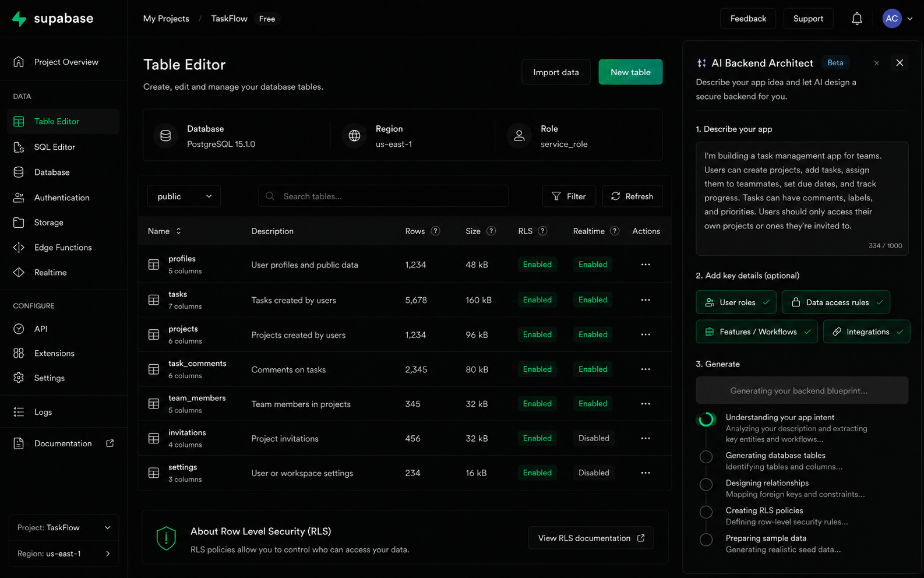This screenshot has width=924, height=578.
Task: Click the Generating your backend blueprint bar
Action: (x=802, y=390)
